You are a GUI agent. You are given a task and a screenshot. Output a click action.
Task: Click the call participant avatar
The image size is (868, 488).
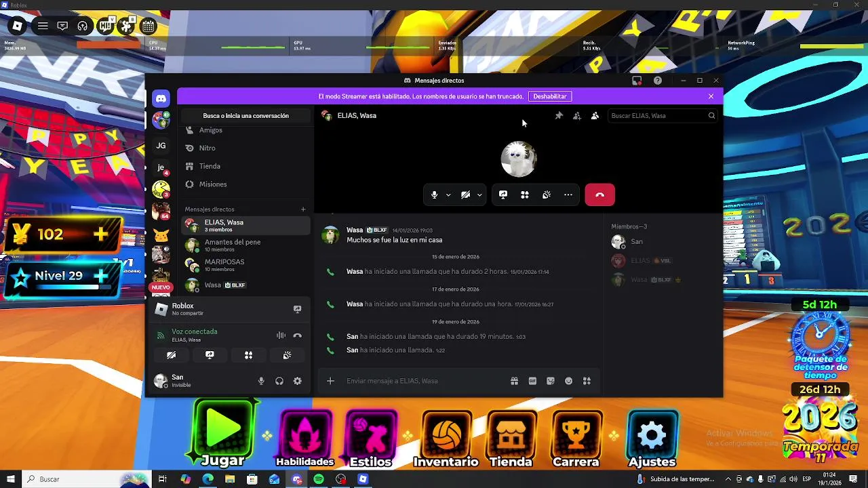tap(519, 159)
